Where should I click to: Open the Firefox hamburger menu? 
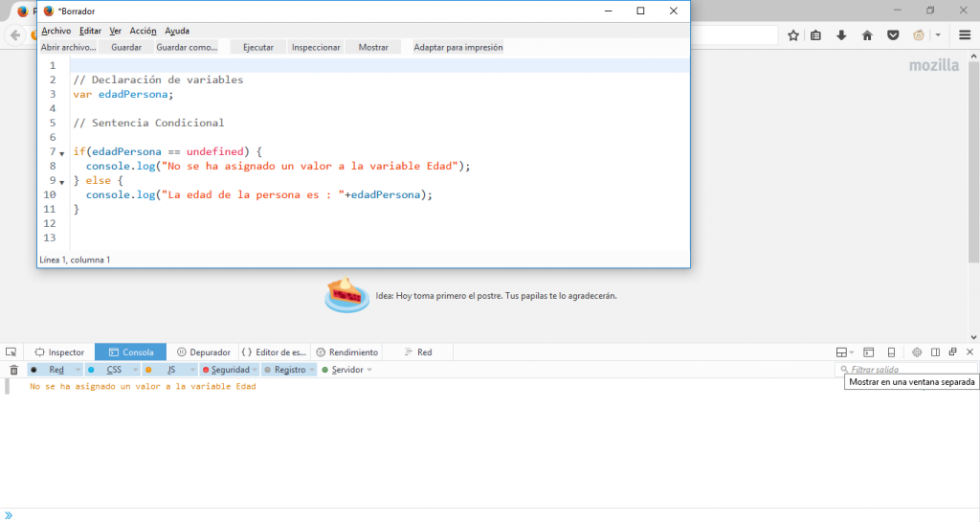(965, 35)
